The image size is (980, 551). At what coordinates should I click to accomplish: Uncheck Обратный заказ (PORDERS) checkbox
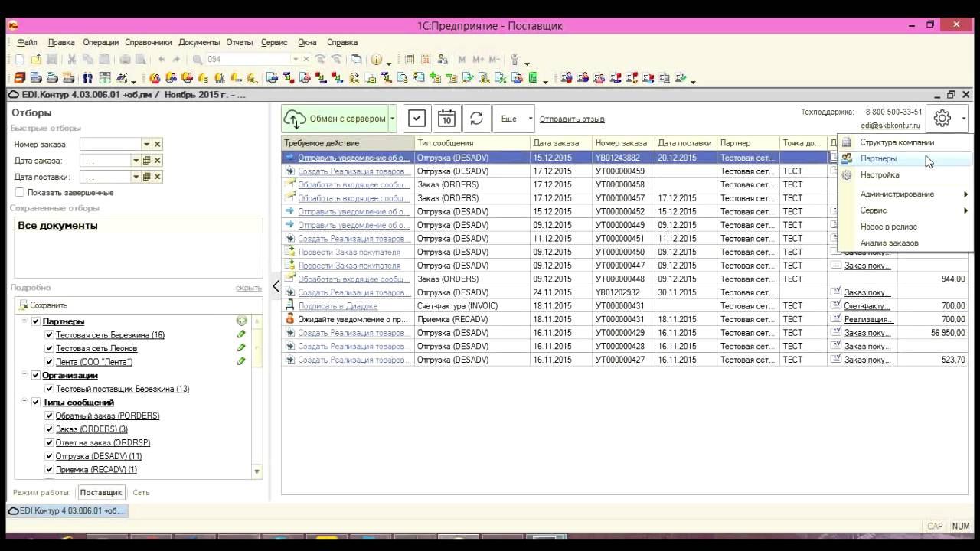[x=50, y=416]
